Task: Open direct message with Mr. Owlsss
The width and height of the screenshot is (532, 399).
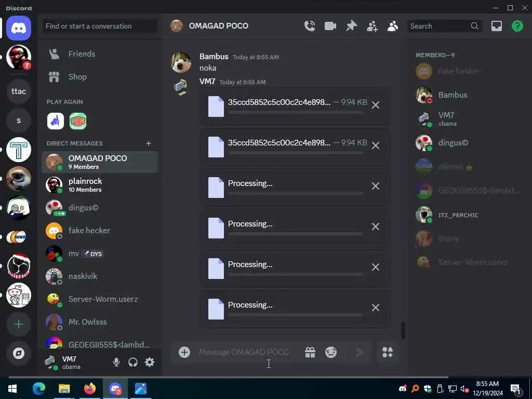Action: click(99, 322)
